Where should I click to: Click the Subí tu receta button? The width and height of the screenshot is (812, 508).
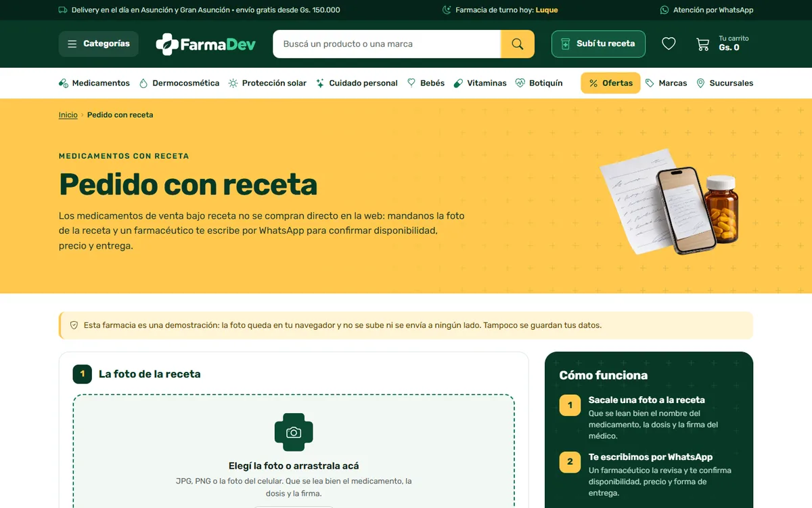pyautogui.click(x=598, y=44)
